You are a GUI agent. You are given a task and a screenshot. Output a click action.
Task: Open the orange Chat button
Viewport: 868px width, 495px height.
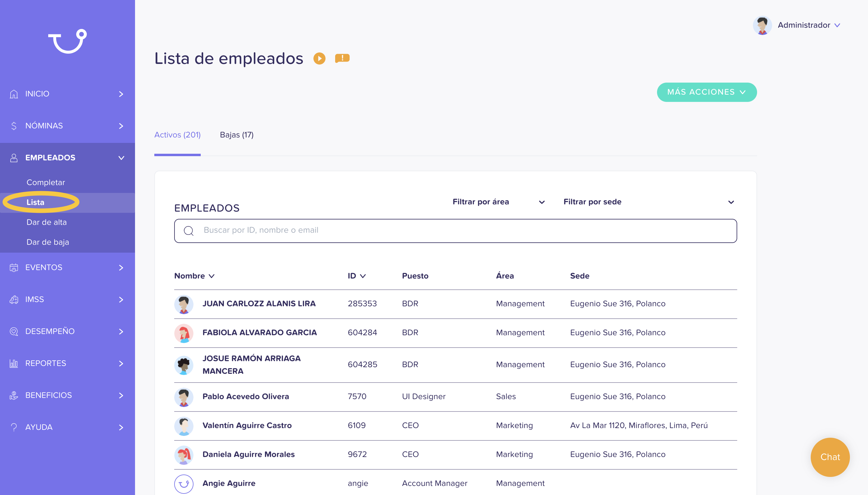830,457
